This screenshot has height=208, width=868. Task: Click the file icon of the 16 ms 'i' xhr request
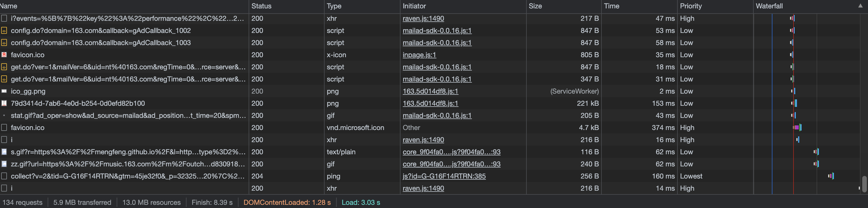(4, 140)
